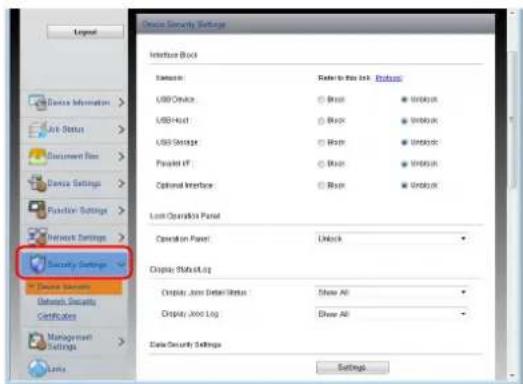
Task: Select Block for Optional Interface
Action: coord(321,185)
